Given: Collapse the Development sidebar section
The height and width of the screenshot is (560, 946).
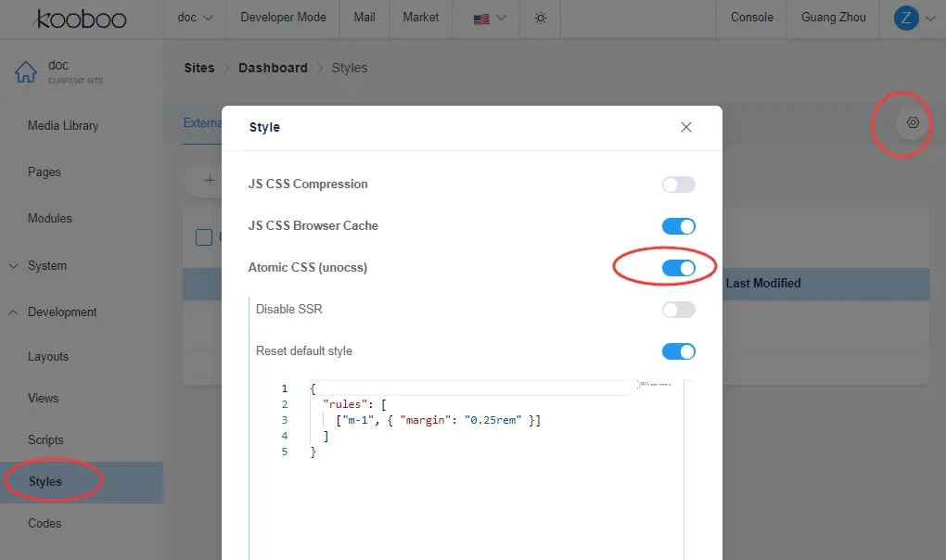Looking at the screenshot, I should point(61,312).
